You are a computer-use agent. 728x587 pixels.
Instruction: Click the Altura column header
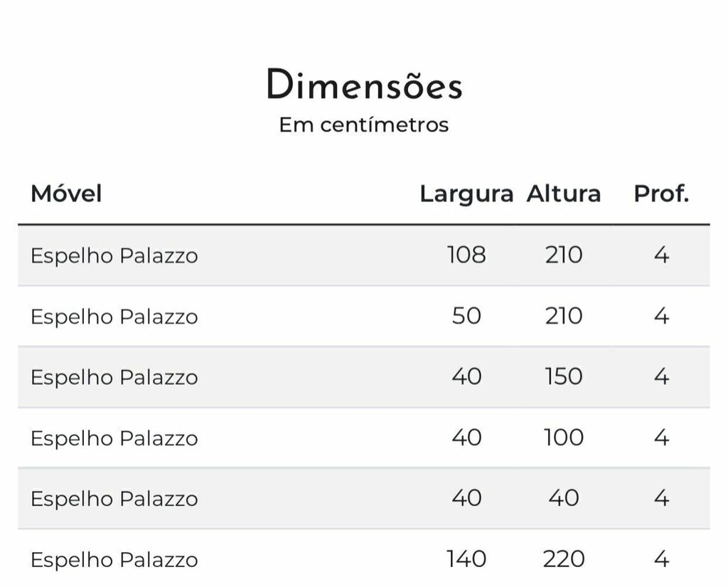pyautogui.click(x=564, y=194)
